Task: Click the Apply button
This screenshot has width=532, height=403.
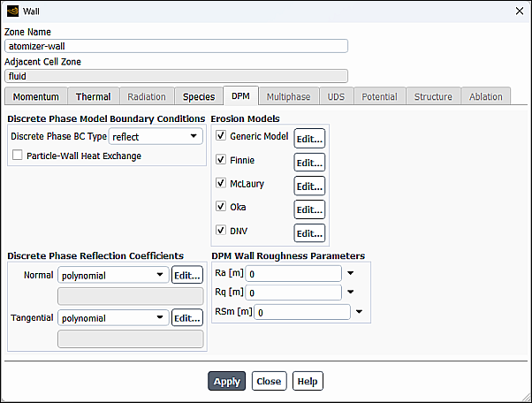Action: 226,381
